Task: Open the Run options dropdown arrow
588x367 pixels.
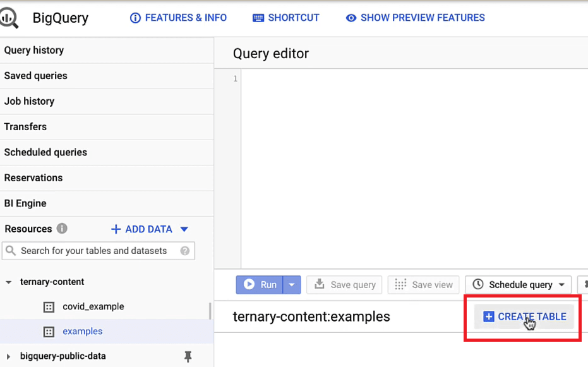Action: (292, 285)
